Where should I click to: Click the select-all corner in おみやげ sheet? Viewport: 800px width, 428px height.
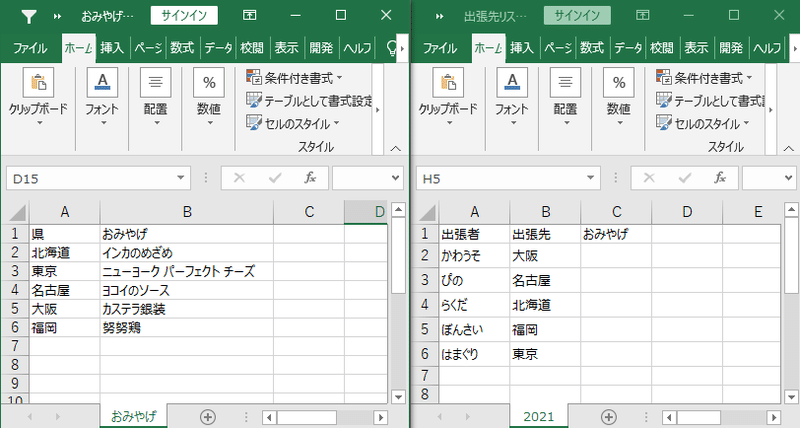pyautogui.click(x=17, y=213)
